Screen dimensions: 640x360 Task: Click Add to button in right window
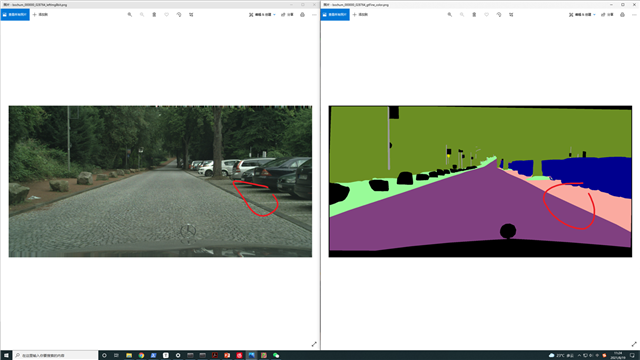(x=360, y=15)
